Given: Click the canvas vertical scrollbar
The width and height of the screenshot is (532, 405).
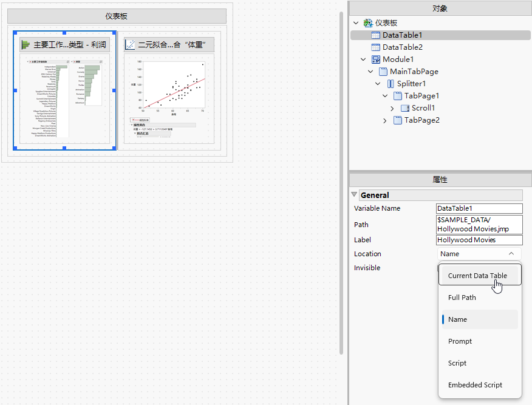Looking at the screenshot, I should (x=341, y=183).
